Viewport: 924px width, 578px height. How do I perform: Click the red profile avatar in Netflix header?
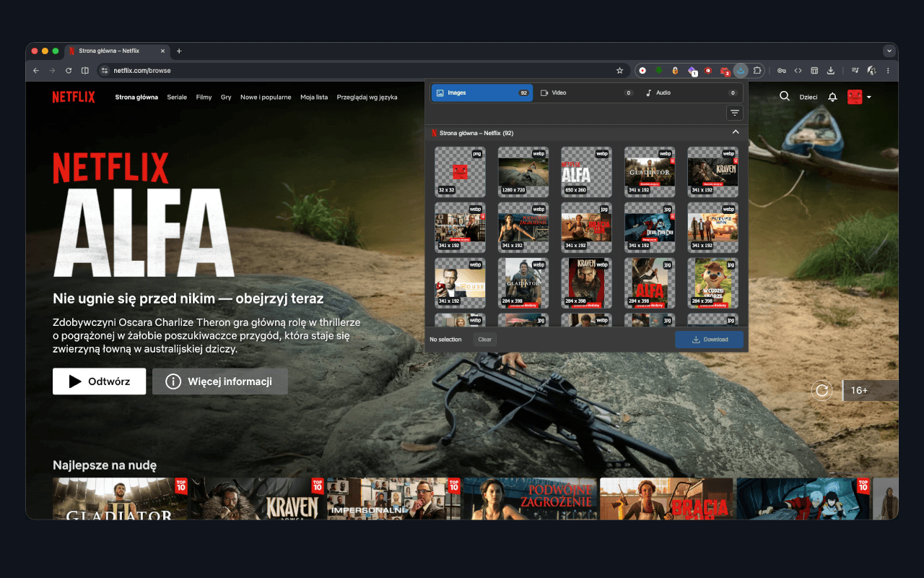[855, 97]
